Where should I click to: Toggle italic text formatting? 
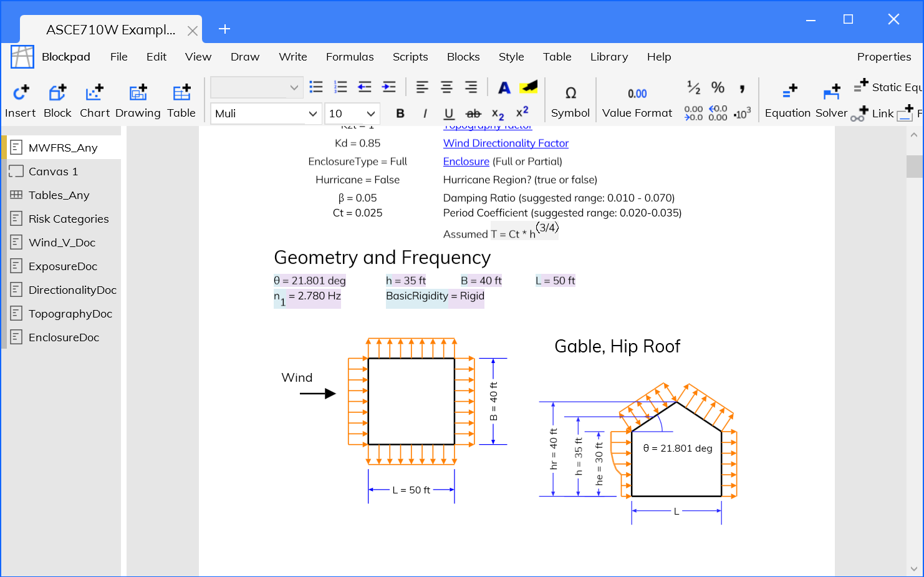click(x=425, y=114)
